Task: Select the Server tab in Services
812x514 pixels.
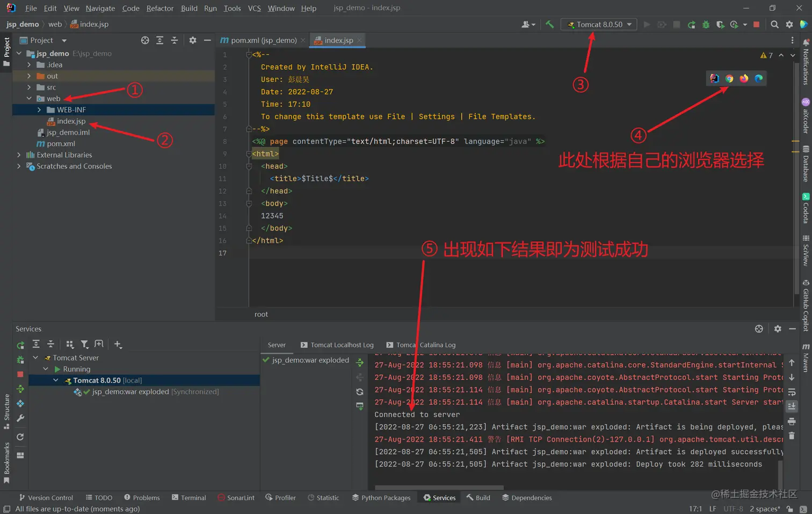Action: point(277,345)
